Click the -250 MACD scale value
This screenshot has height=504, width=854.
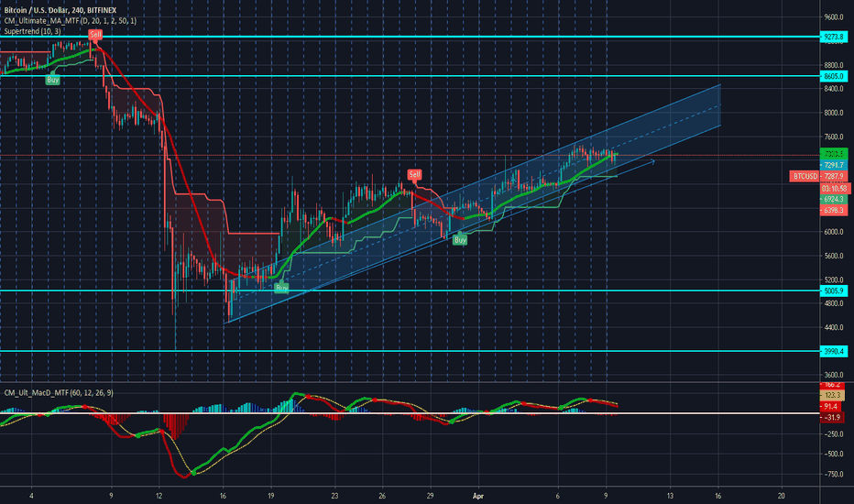click(x=832, y=434)
